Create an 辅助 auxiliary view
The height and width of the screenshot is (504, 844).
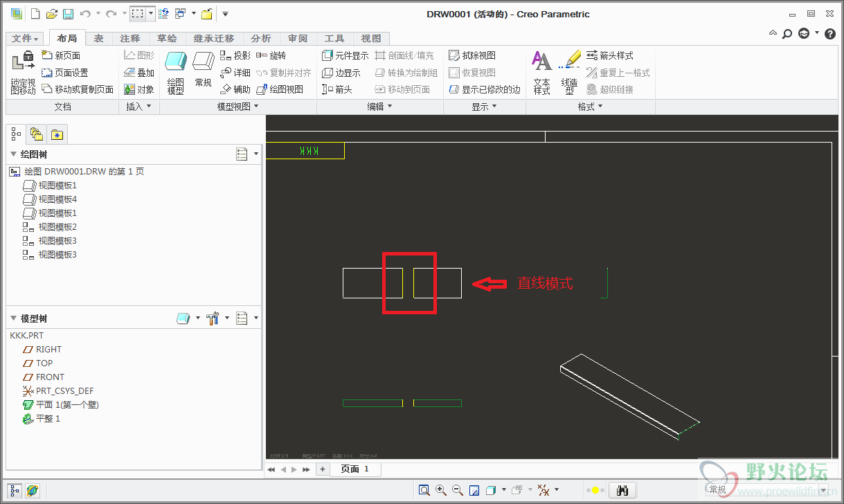(235, 89)
